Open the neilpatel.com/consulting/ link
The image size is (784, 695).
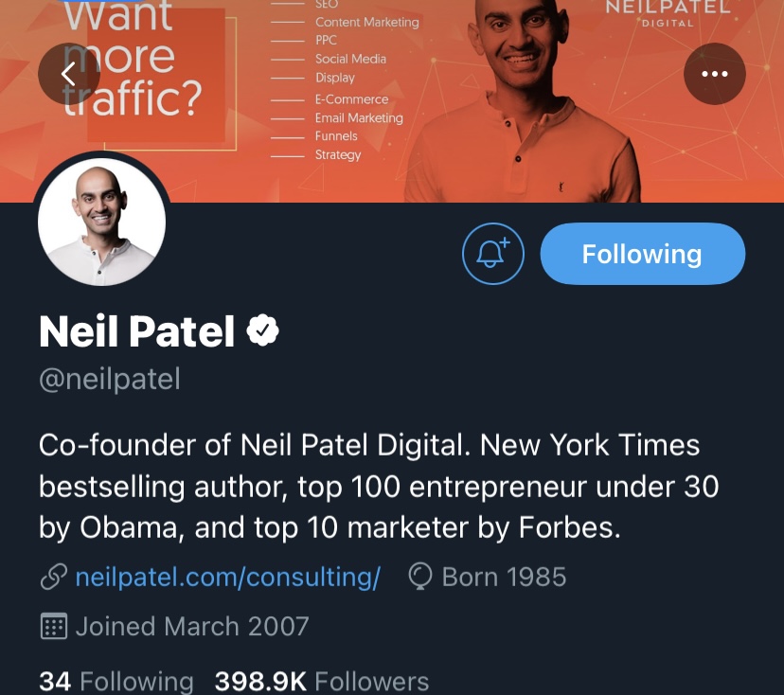[227, 578]
